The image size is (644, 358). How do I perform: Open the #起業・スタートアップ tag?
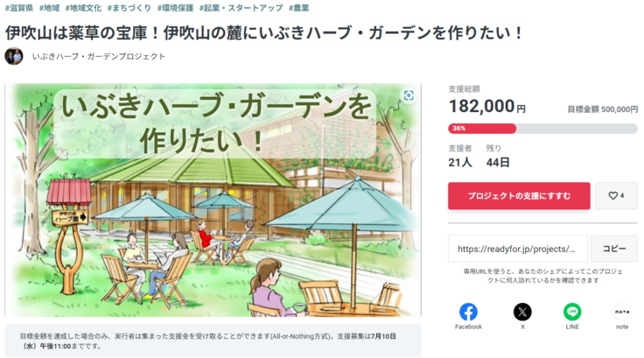[241, 8]
